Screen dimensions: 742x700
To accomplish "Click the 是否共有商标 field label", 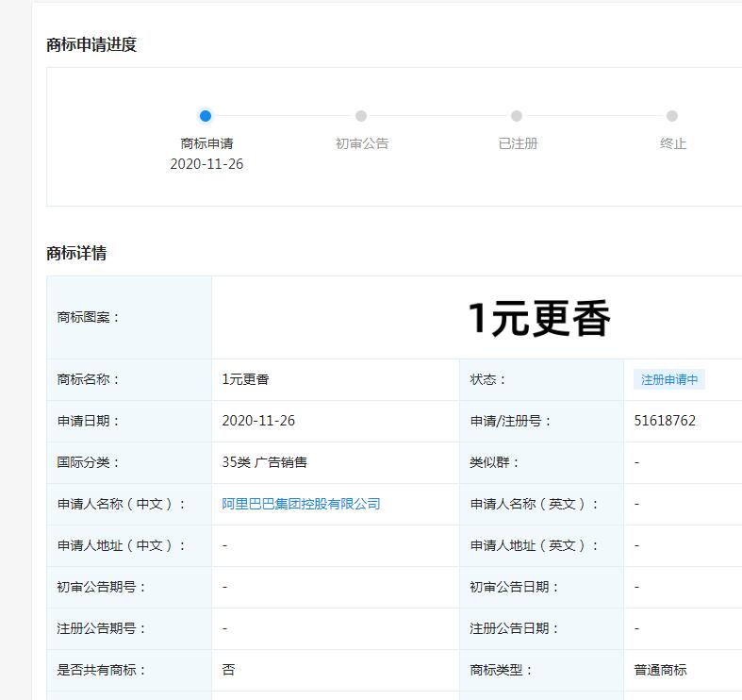I will tap(101, 670).
